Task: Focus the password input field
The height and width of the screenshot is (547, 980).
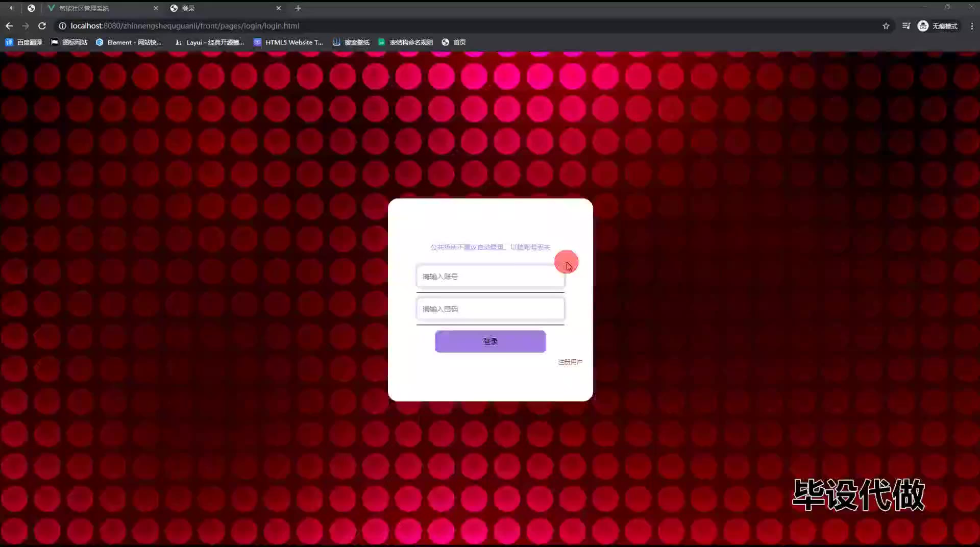Action: 490,309
